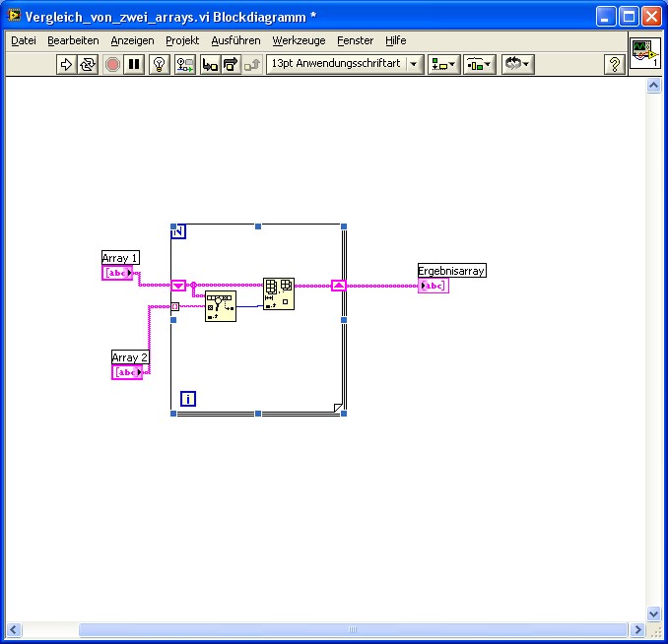
Task: Select the left shift register on loop
Action: click(x=178, y=286)
